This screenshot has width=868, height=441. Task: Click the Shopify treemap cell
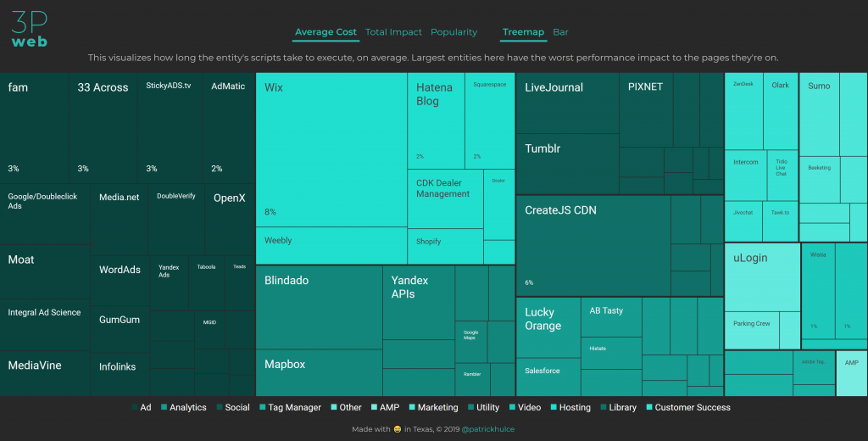coord(446,246)
